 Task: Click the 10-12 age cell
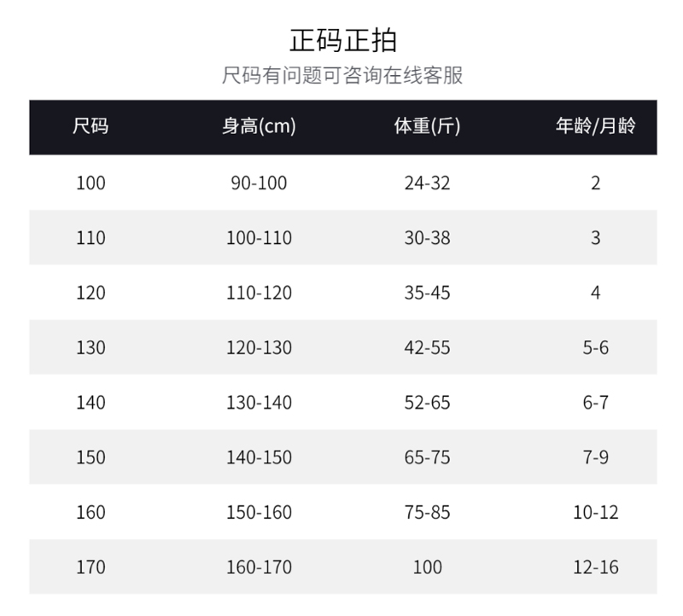[595, 512]
